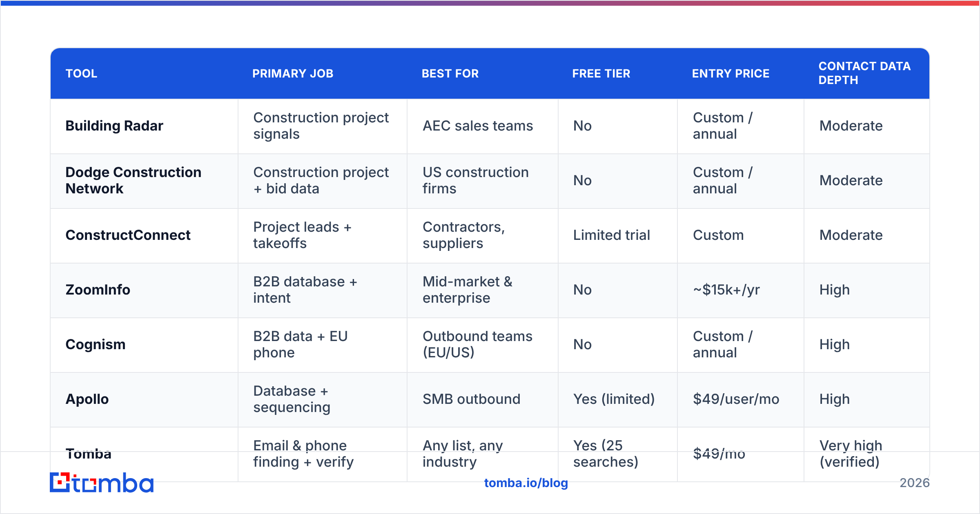
Task: Click the BEST FOR column header
Action: (x=450, y=73)
